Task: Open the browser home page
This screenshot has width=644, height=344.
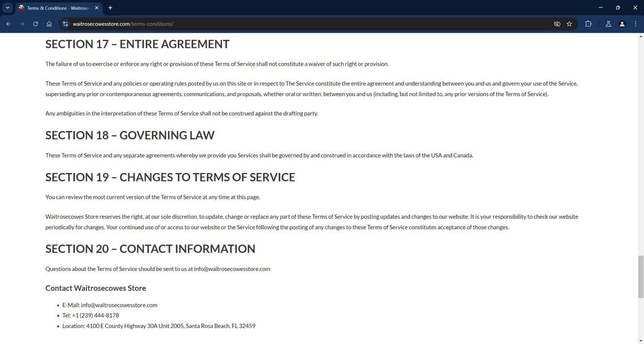Action: coord(49,24)
